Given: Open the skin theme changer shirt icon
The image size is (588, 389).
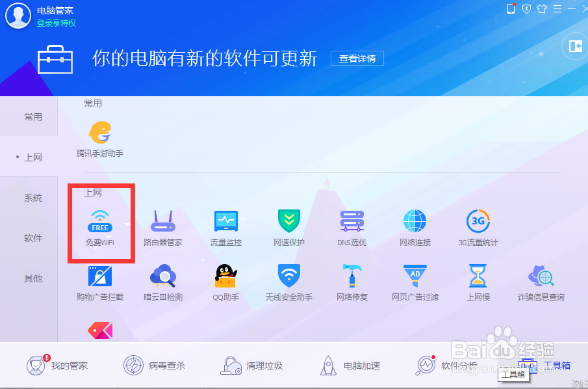Looking at the screenshot, I should (x=541, y=9).
